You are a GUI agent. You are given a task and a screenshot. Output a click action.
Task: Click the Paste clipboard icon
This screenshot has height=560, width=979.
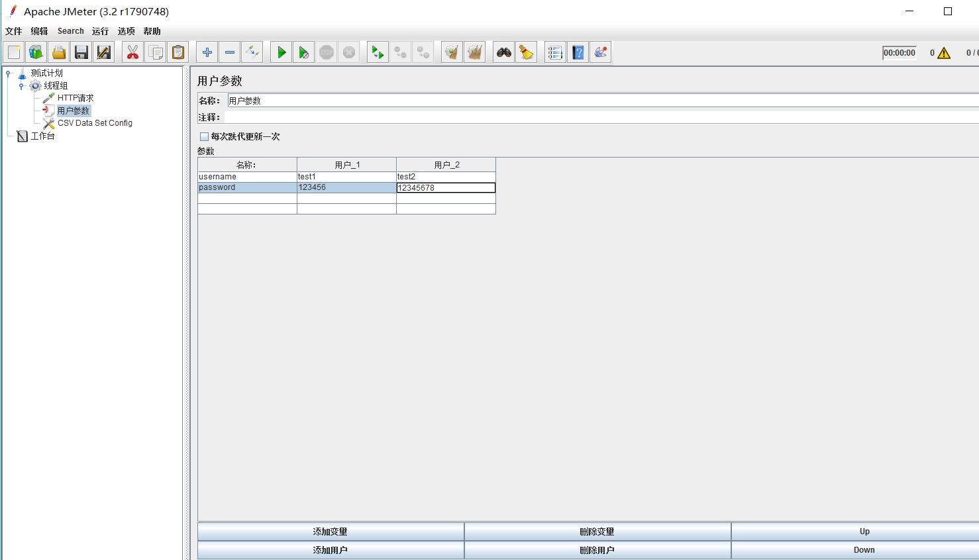point(178,52)
